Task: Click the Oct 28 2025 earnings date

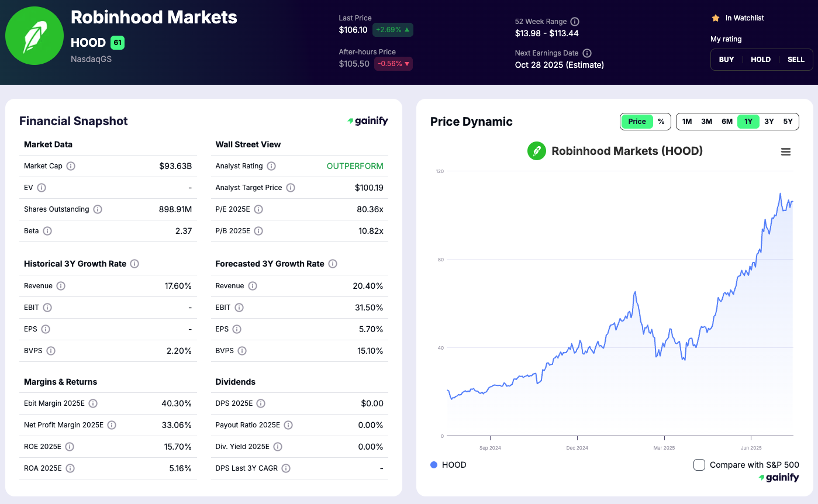Action: 560,65
